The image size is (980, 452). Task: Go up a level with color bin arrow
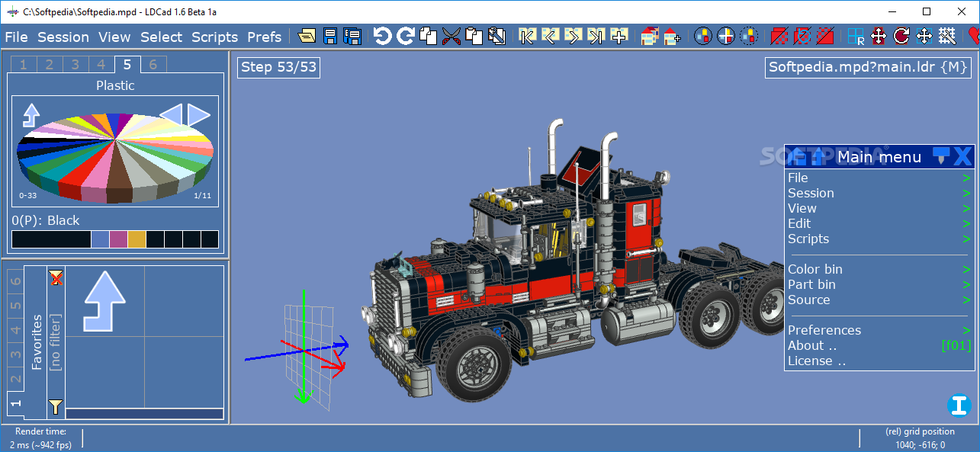pyautogui.click(x=31, y=114)
